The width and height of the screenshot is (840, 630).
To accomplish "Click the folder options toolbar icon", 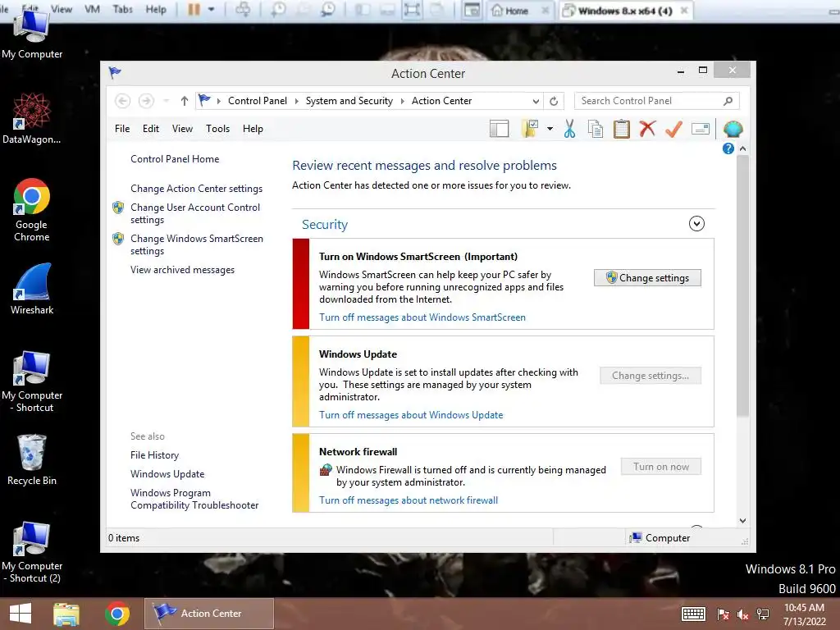I will 530,129.
